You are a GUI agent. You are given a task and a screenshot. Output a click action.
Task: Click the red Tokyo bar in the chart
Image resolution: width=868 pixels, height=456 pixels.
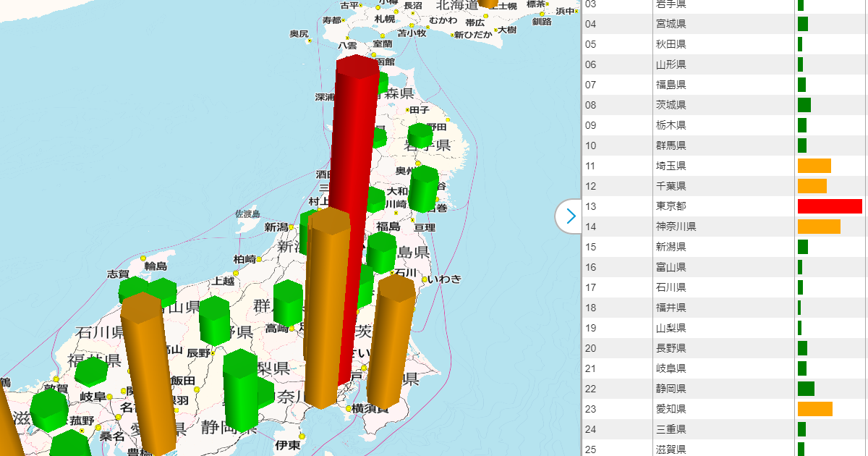tap(828, 206)
